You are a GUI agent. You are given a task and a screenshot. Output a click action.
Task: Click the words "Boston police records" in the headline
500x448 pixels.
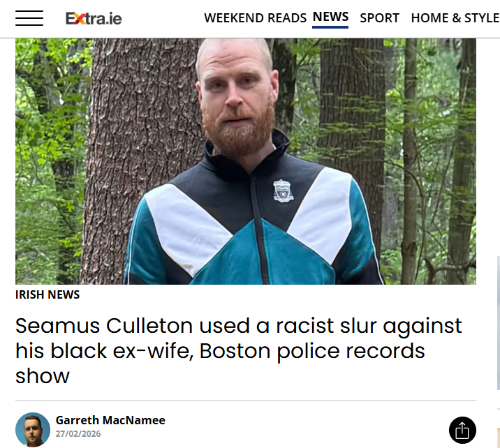(x=312, y=351)
